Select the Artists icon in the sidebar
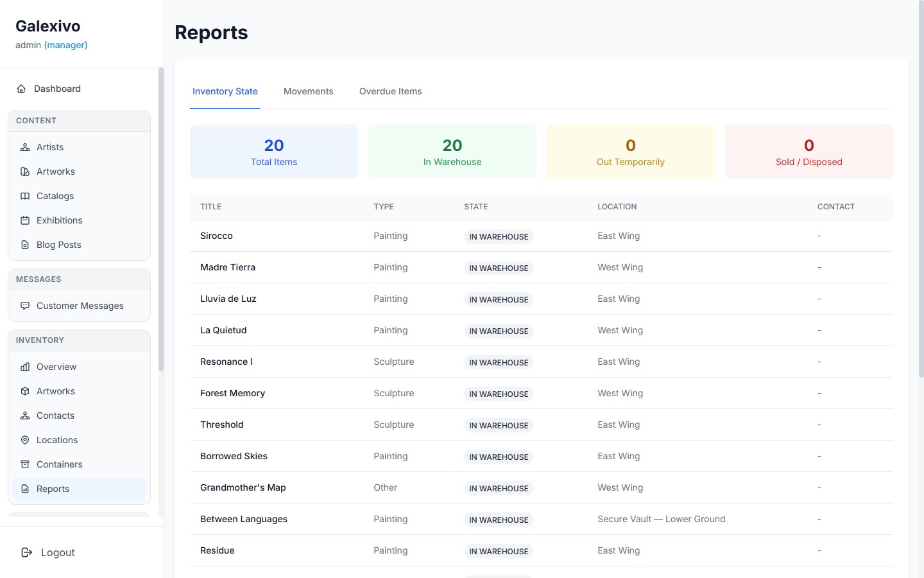 click(x=24, y=147)
